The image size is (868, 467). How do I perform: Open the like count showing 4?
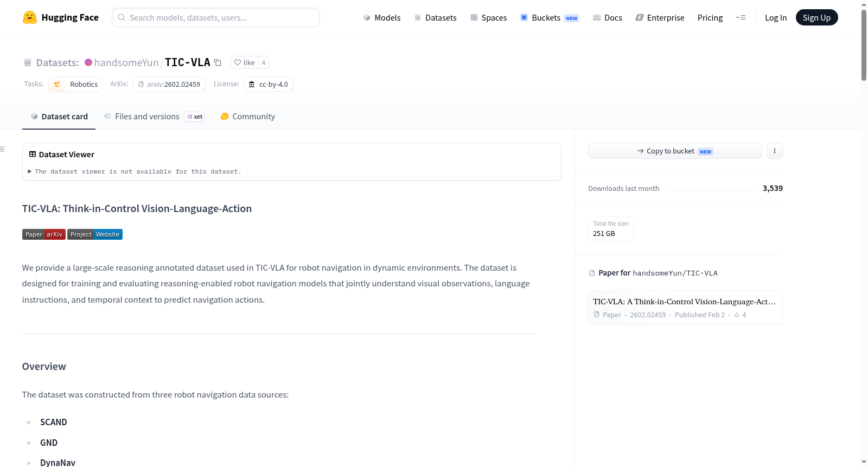point(264,62)
